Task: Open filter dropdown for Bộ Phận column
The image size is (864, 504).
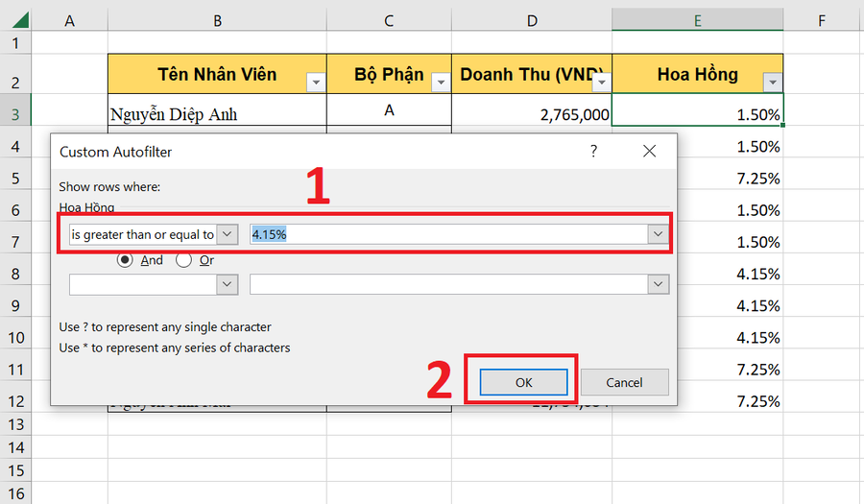Action: (x=441, y=83)
